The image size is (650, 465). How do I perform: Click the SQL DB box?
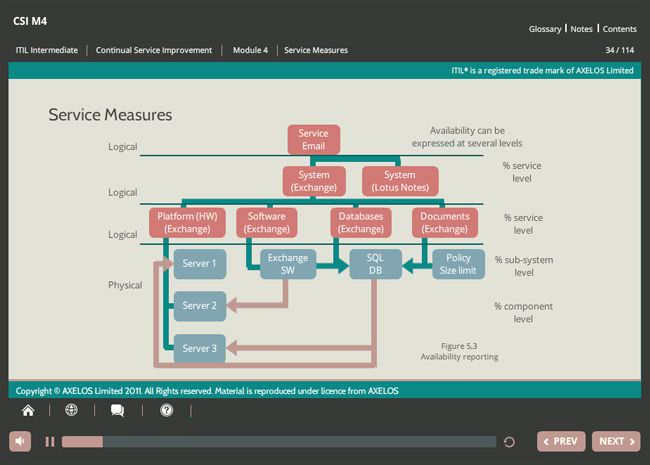(x=376, y=264)
